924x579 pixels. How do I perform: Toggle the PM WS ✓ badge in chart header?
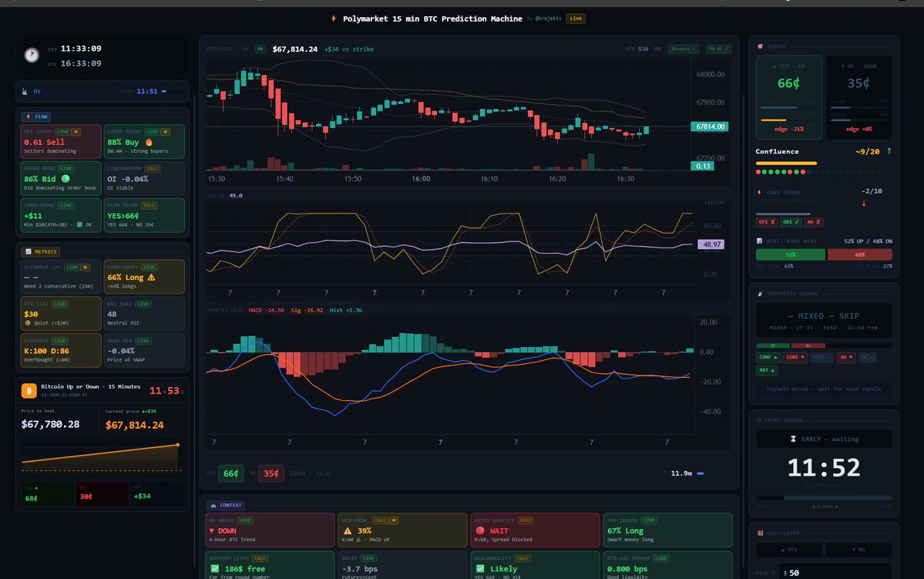719,49
